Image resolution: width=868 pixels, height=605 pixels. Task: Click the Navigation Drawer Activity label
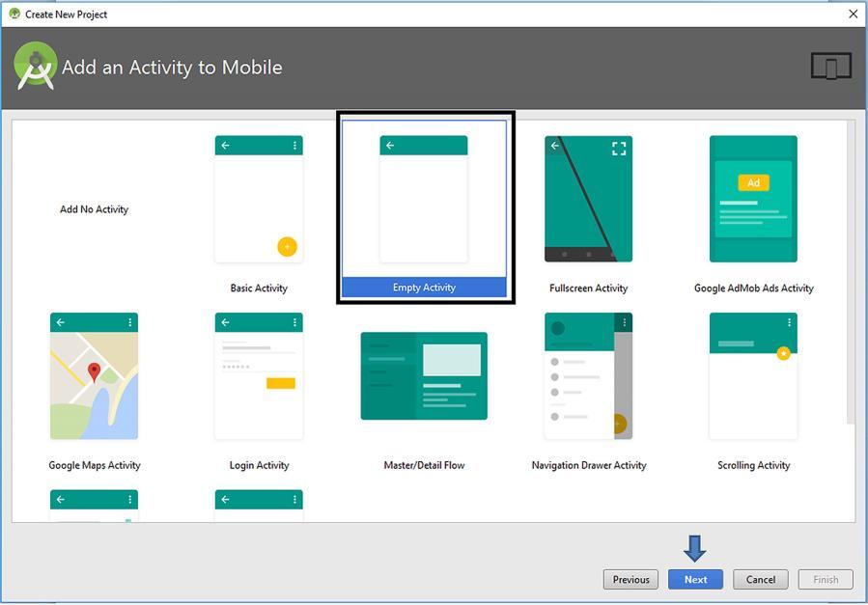pos(588,465)
